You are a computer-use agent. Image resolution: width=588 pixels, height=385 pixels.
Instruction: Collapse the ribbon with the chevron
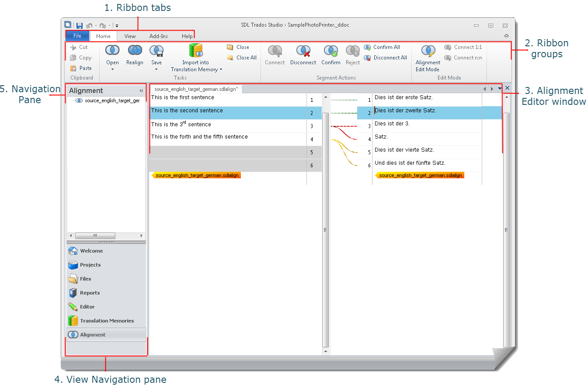pyautogui.click(x=506, y=36)
